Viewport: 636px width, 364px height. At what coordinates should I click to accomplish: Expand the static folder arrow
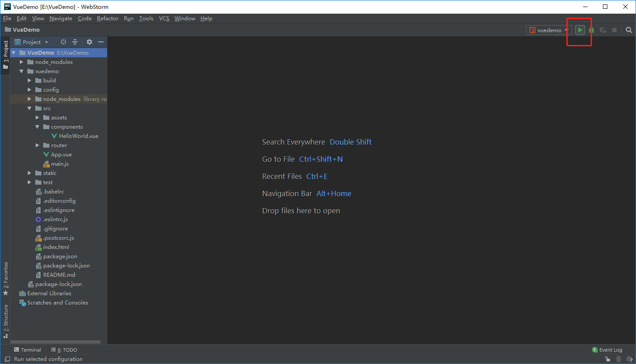30,173
